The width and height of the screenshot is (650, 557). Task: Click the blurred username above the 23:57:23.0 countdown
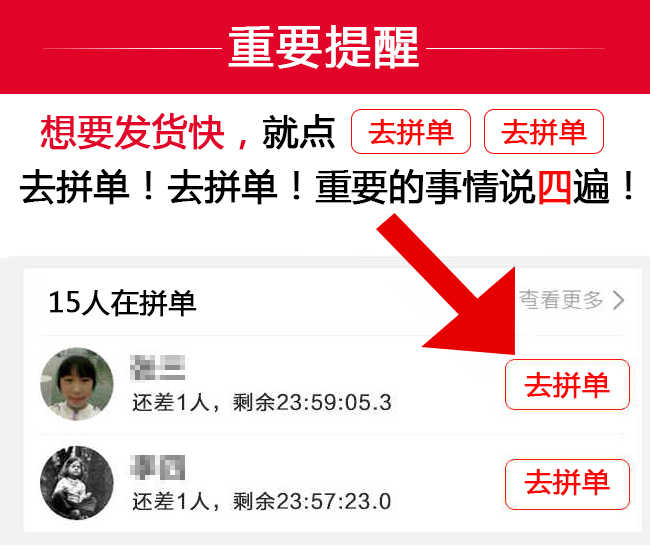click(x=158, y=467)
